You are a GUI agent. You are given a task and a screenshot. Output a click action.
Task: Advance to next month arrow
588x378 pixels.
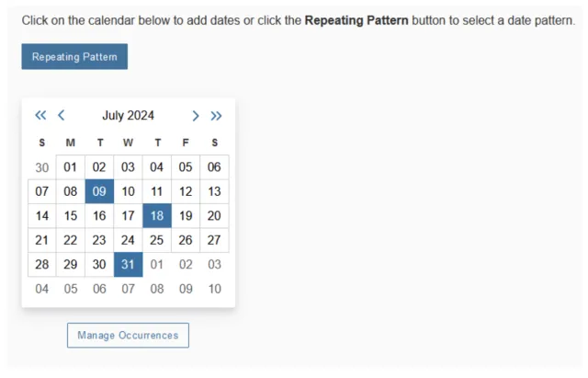195,116
